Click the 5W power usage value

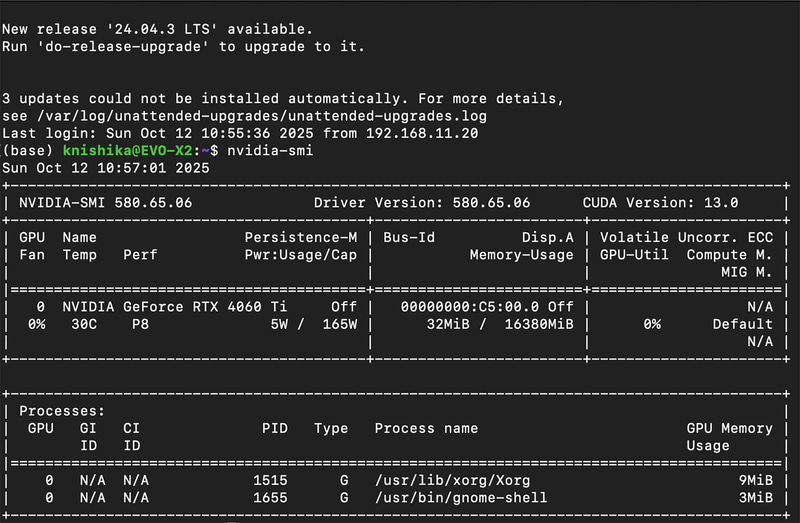pos(279,324)
